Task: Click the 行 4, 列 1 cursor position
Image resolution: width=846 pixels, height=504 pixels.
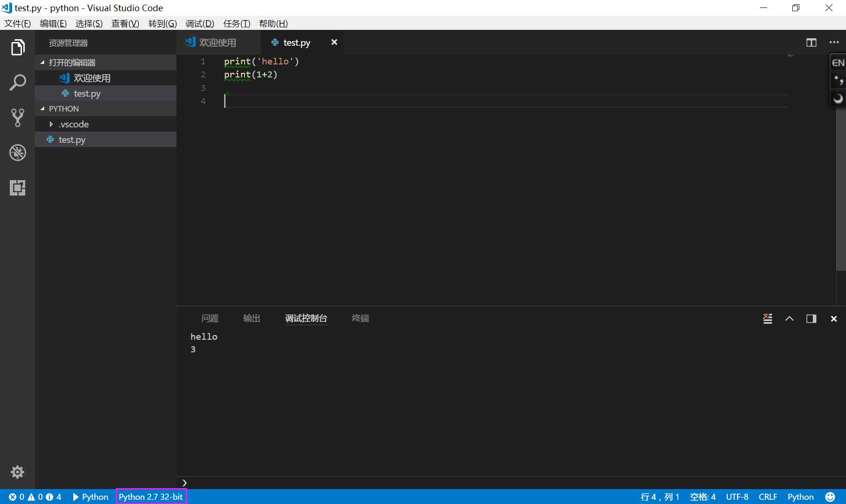Action: pyautogui.click(x=660, y=497)
